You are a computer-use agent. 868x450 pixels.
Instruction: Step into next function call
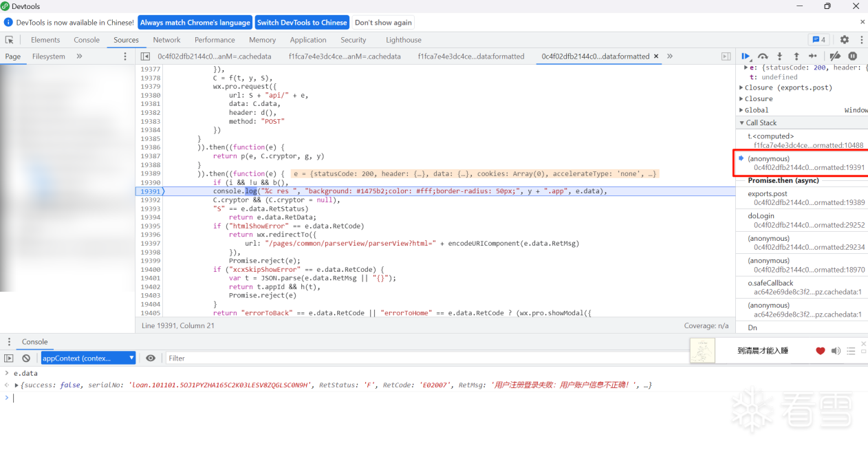coord(779,56)
